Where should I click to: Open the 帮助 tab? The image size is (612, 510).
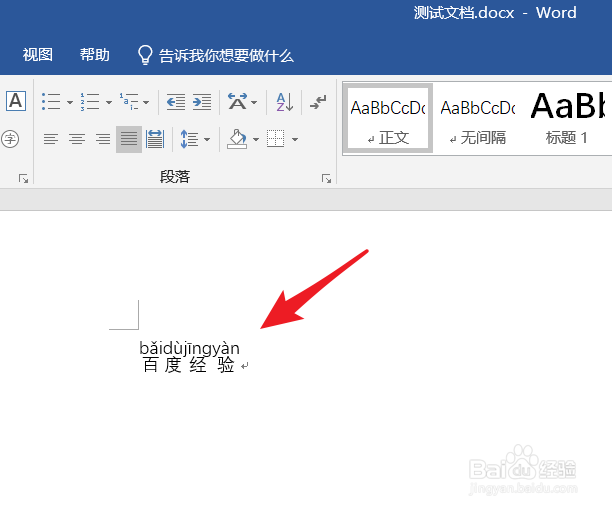point(95,55)
